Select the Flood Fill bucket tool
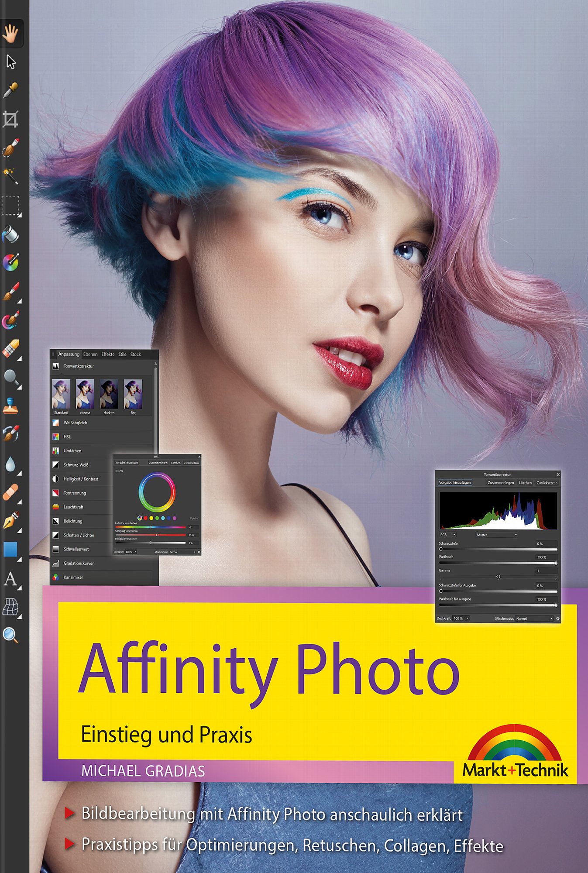 (x=10, y=234)
